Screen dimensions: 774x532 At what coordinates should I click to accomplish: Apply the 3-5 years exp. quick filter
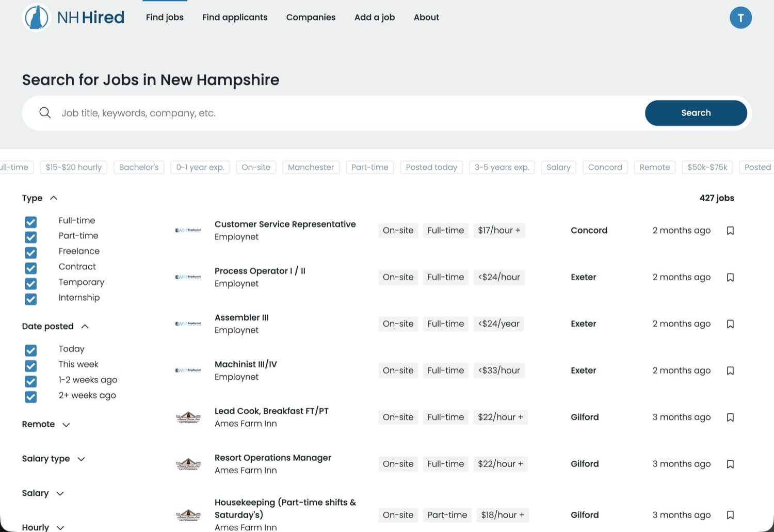(x=502, y=167)
